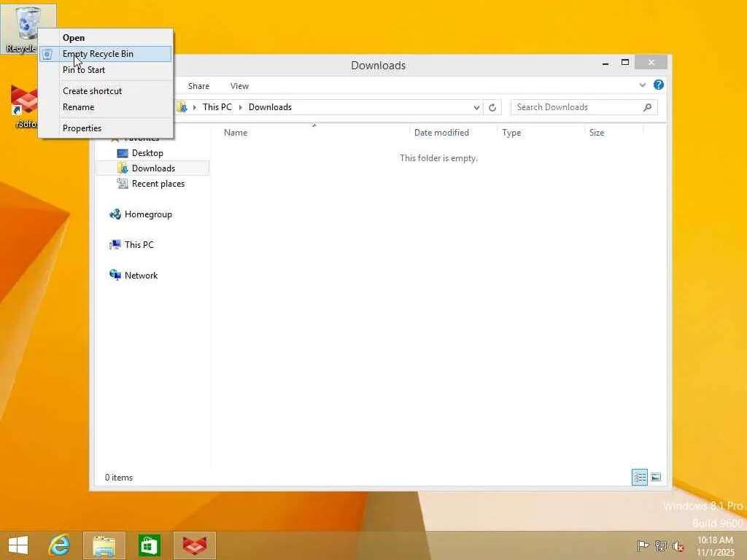Click the Desktop icon in Favorites
This screenshot has width=747, height=560.
123,153
